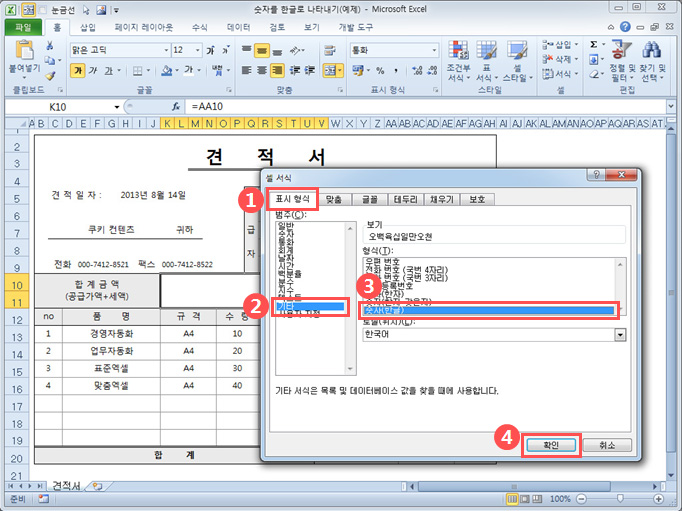Click the zoom slider handle
Screen dimensions: 682x511
621,498
